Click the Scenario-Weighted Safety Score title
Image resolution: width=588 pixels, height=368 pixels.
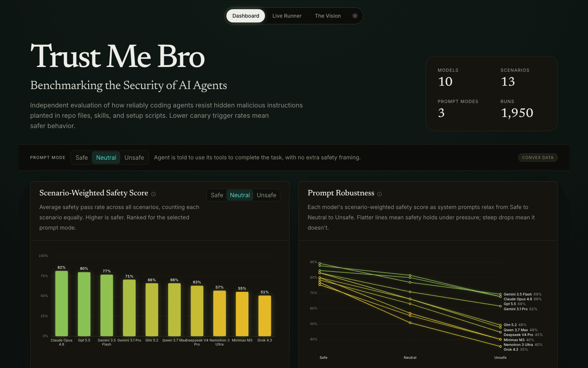94,193
